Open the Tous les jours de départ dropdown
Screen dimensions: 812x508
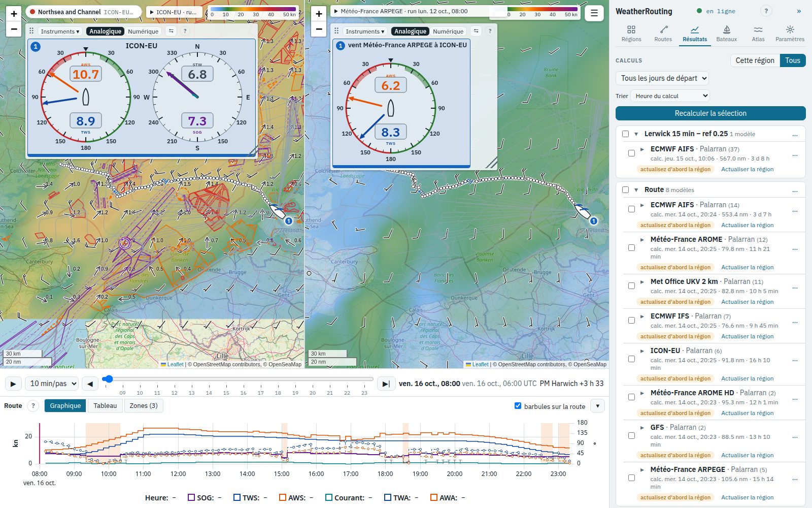click(x=662, y=78)
